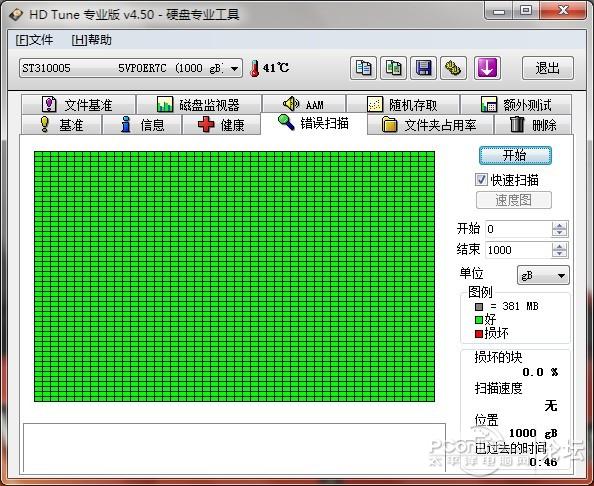Click the green 好 legend swatch
Image resolution: width=594 pixels, height=486 pixels.
point(479,320)
